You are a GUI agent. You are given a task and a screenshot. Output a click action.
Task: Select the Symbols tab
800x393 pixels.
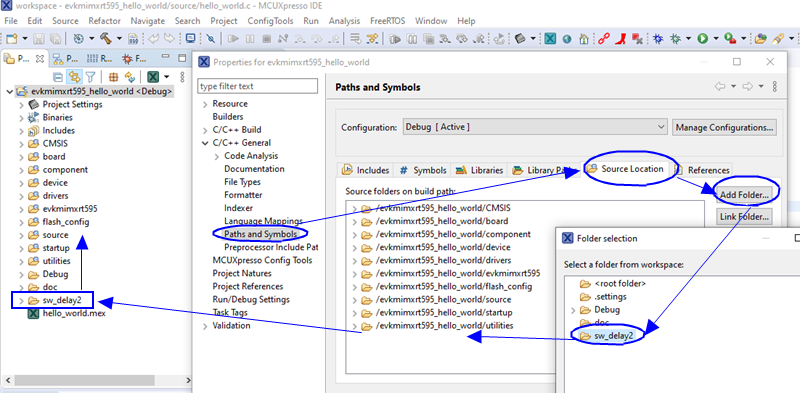pyautogui.click(x=423, y=170)
